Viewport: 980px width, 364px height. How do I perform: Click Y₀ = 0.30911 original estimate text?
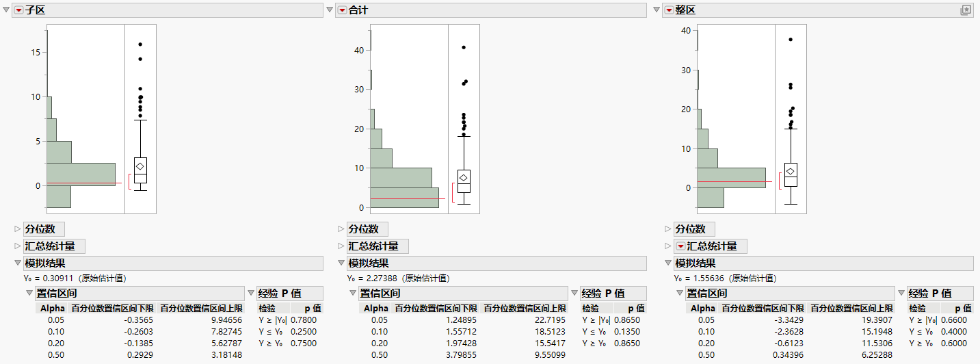tap(75, 278)
